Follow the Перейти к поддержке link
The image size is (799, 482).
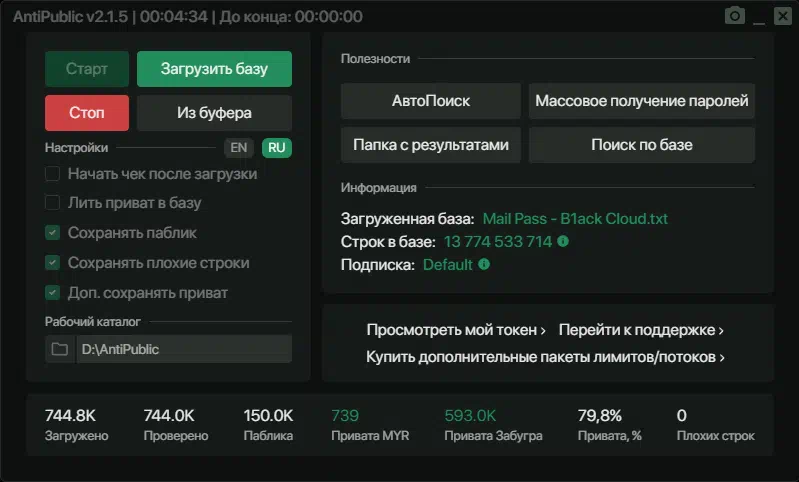pyautogui.click(x=641, y=330)
